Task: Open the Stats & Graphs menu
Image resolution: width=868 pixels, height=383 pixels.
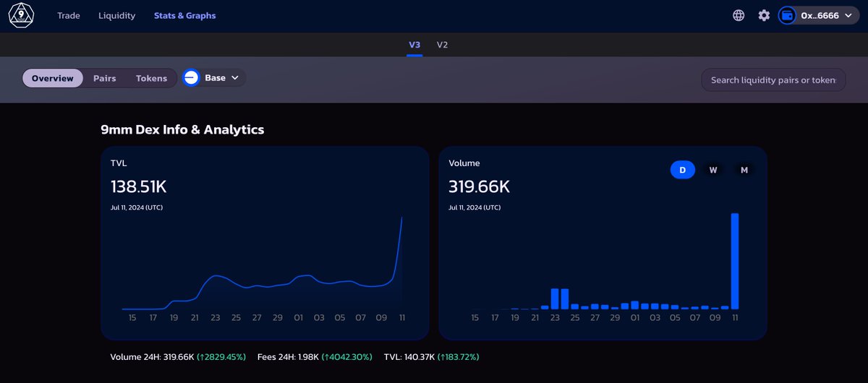Action: 184,15
